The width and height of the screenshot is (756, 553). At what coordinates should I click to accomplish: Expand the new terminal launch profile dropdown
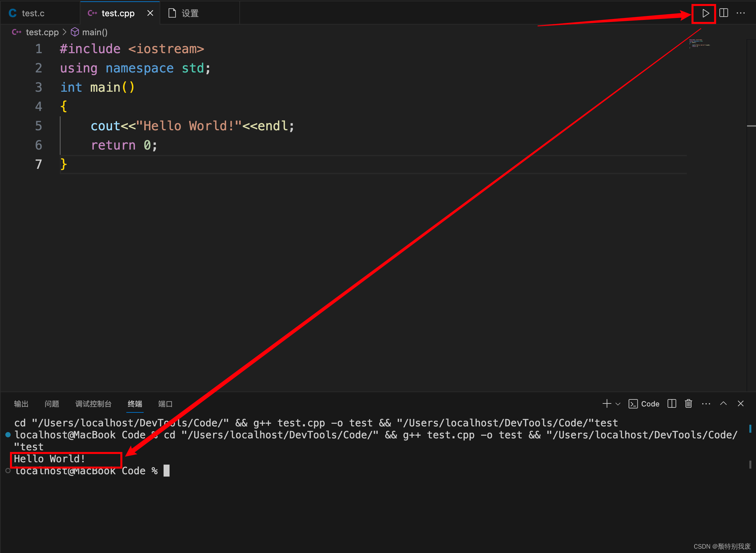click(x=618, y=404)
